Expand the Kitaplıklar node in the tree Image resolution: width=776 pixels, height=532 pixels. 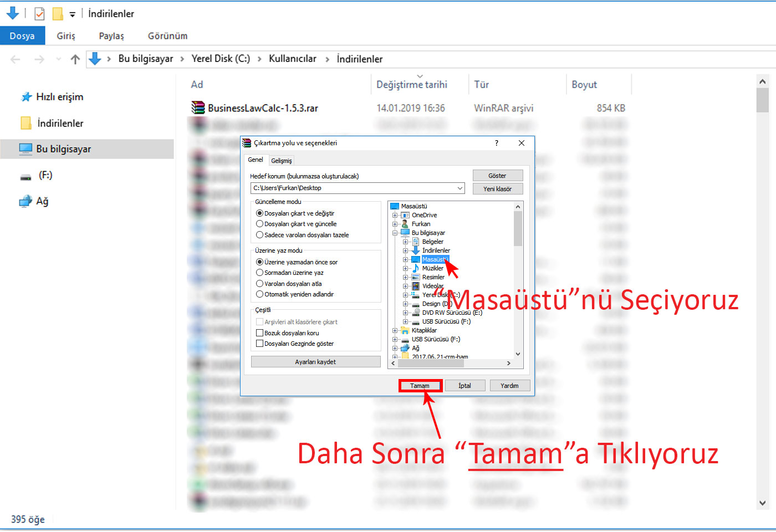395,330
